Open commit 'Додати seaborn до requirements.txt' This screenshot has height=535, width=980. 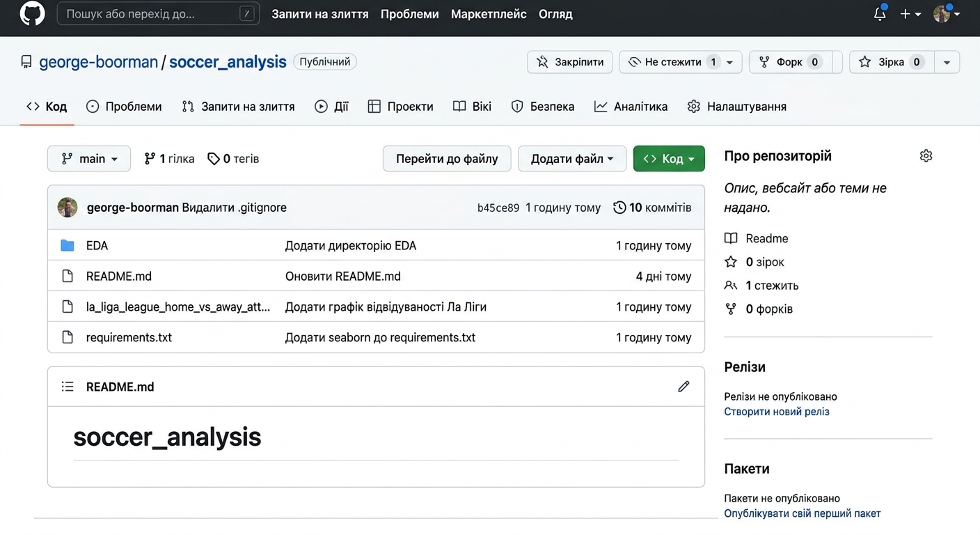pyautogui.click(x=381, y=337)
